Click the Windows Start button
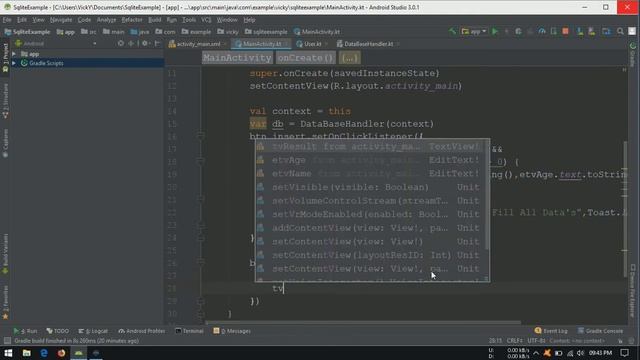The image size is (640, 360). click(8, 353)
